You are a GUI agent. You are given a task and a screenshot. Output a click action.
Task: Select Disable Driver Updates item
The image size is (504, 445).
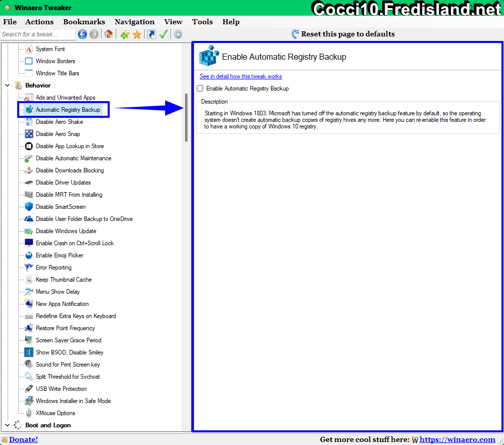pyautogui.click(x=63, y=183)
